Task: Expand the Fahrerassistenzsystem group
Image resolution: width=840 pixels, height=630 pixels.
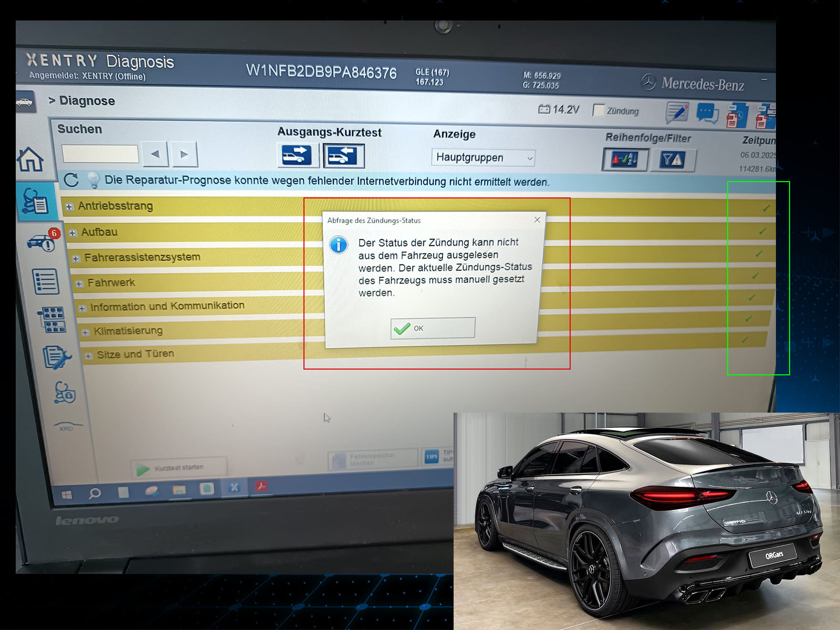Action: [x=76, y=258]
